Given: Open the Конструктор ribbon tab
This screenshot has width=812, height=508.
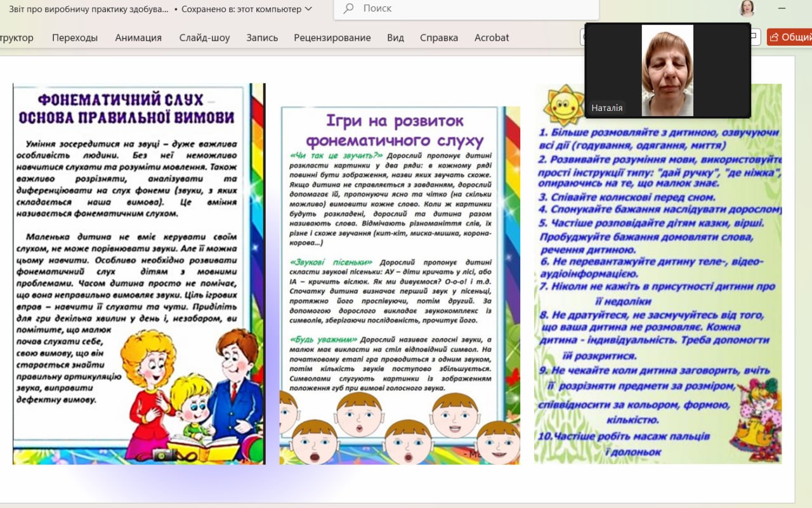Looking at the screenshot, I should (16, 37).
